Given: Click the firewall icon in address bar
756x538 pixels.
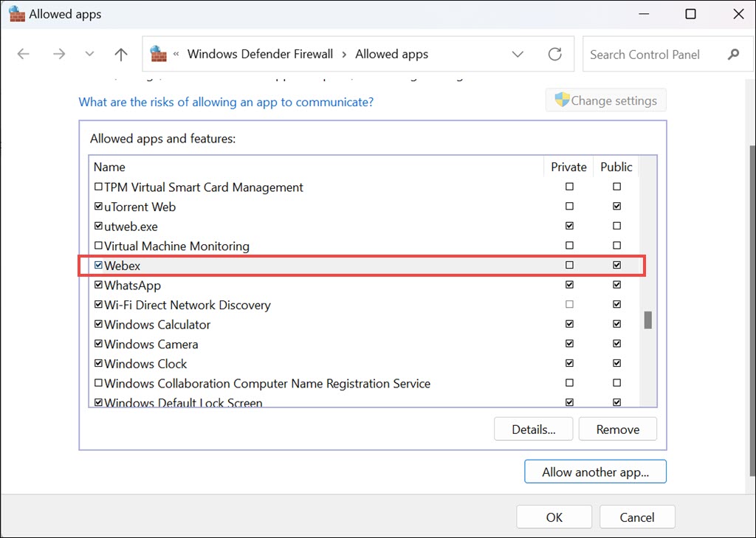Looking at the screenshot, I should click(158, 54).
